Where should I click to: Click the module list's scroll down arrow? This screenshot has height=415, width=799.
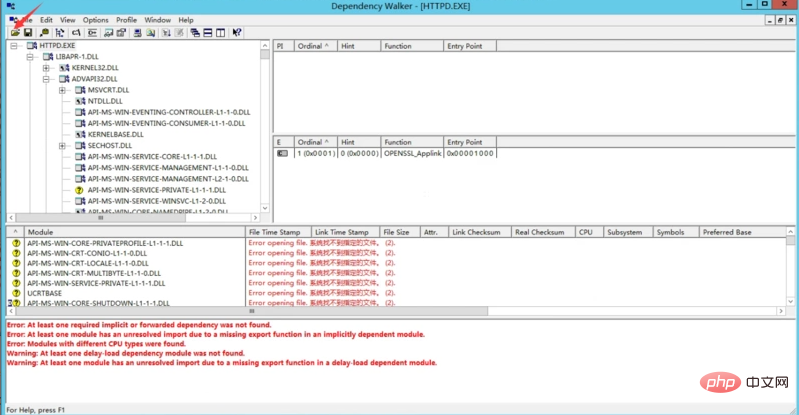790,302
